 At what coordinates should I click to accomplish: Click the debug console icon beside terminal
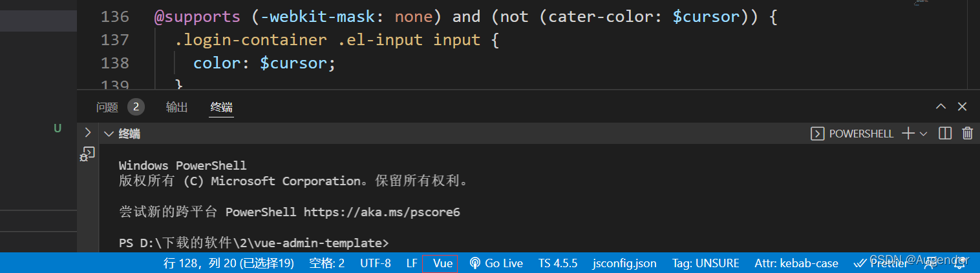pos(87,154)
